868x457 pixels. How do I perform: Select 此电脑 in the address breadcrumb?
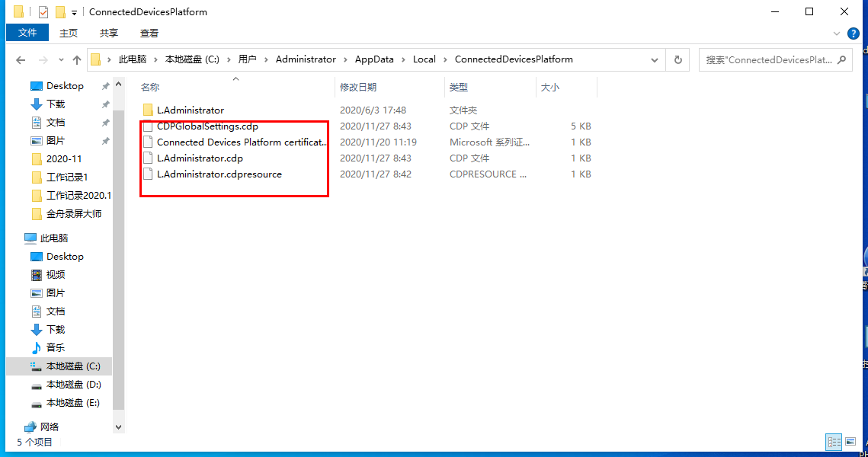133,59
